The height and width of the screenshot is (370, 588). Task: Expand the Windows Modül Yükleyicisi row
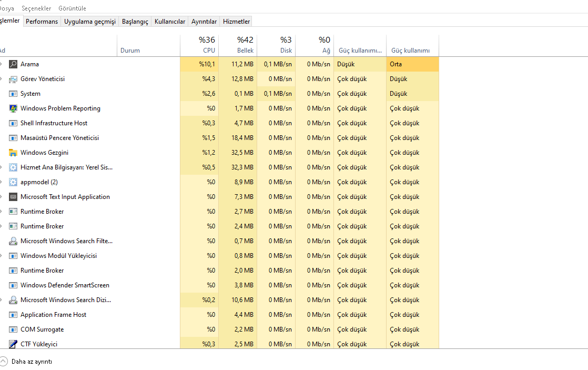point(2,256)
